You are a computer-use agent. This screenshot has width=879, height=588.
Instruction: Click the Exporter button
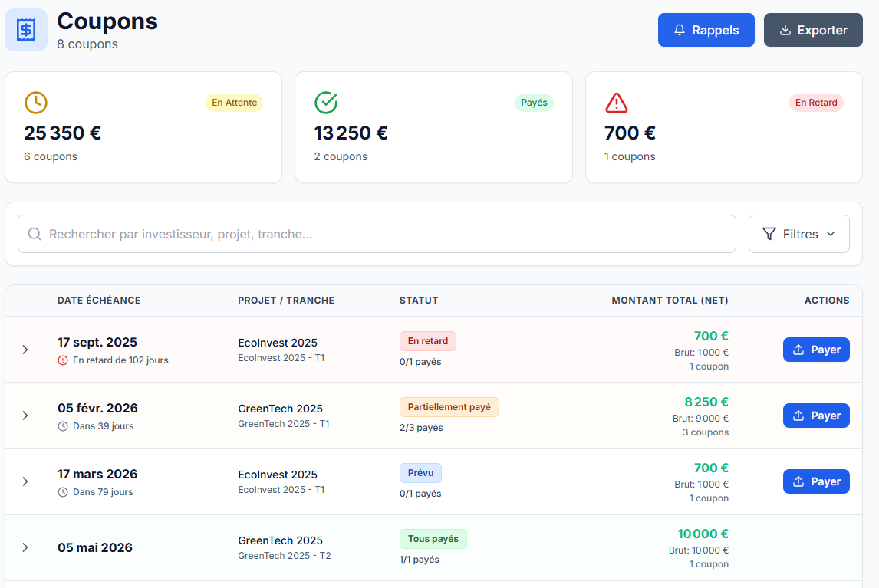coord(813,29)
